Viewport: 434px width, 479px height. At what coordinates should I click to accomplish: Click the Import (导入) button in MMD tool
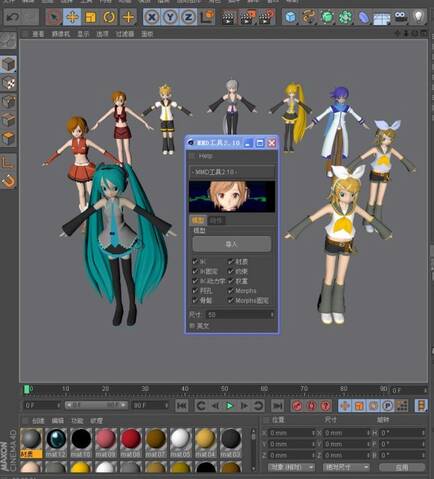tap(232, 244)
